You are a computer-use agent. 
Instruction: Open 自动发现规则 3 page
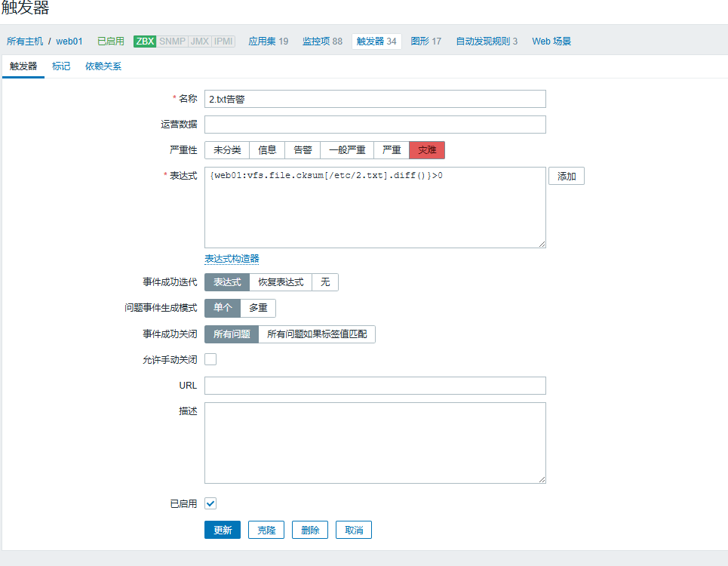point(487,42)
